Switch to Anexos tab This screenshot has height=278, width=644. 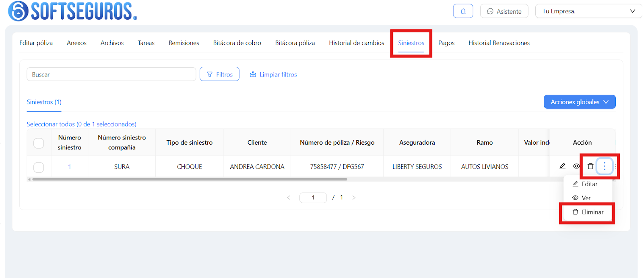[76, 43]
